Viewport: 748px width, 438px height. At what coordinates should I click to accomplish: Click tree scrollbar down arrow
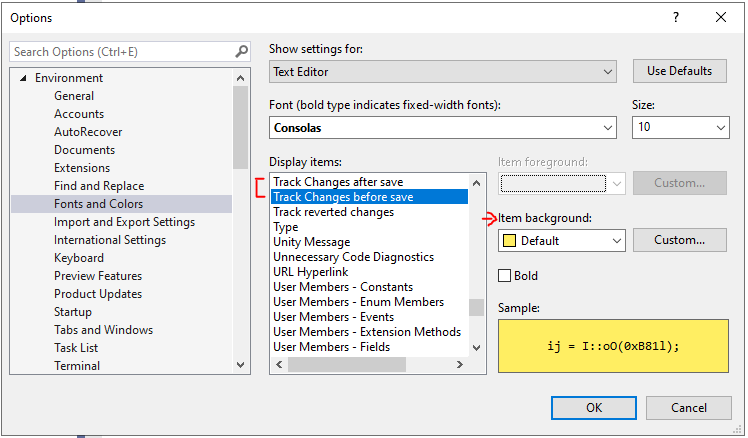click(240, 365)
